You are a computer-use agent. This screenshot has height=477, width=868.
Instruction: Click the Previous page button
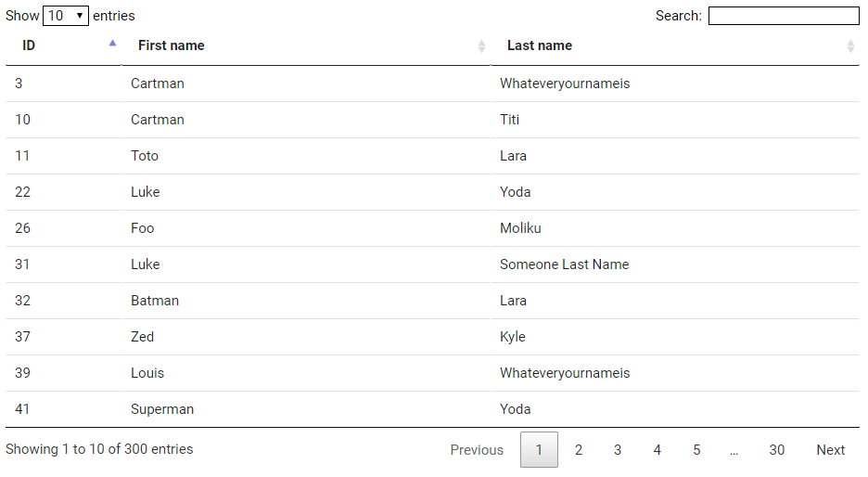[x=477, y=450]
